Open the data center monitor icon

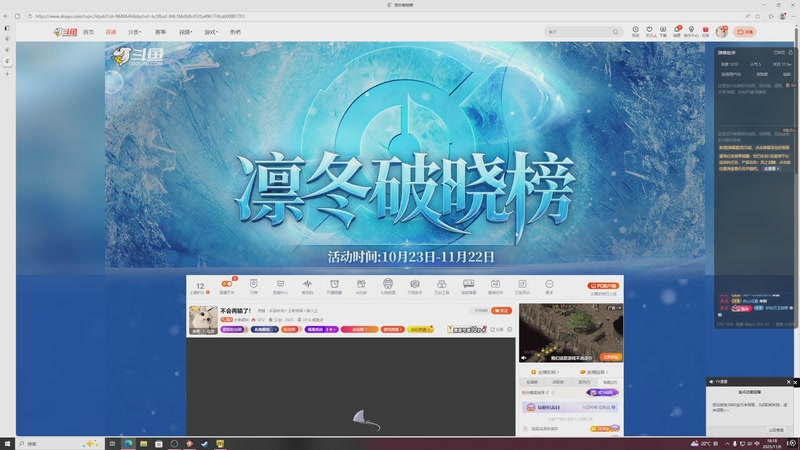pos(280,286)
